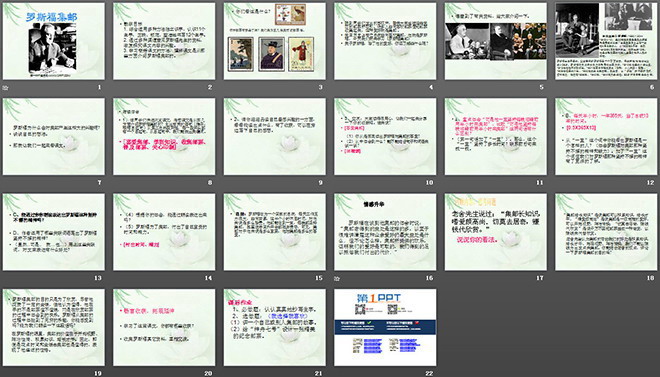Pick slide 12 thumbnail

point(606,137)
